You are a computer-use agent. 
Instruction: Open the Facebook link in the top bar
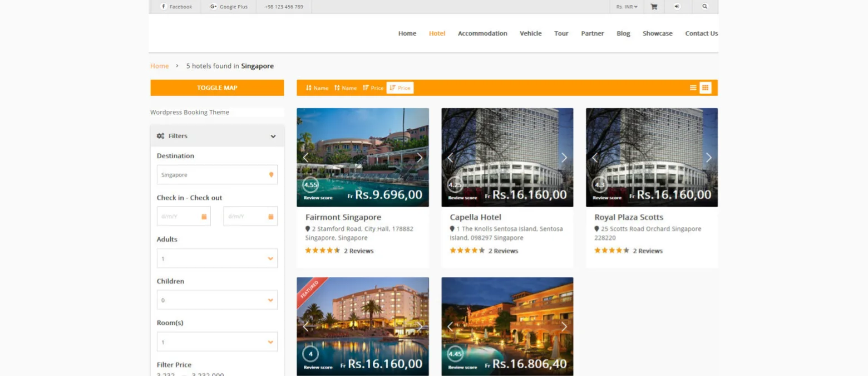pyautogui.click(x=176, y=7)
